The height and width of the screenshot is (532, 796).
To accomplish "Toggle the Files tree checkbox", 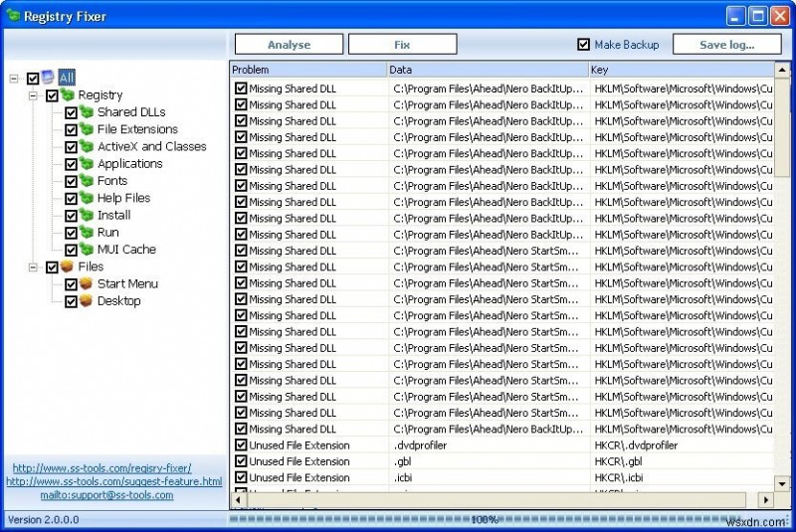I will [52, 267].
